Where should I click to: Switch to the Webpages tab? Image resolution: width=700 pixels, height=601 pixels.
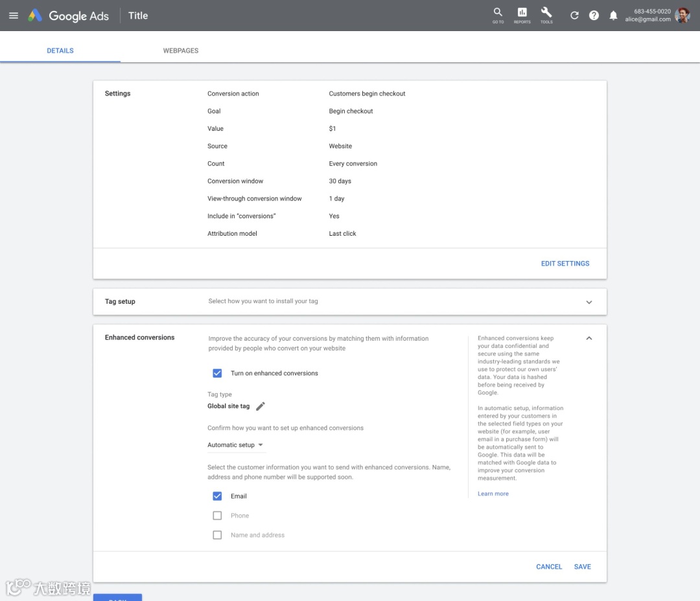pyautogui.click(x=181, y=51)
